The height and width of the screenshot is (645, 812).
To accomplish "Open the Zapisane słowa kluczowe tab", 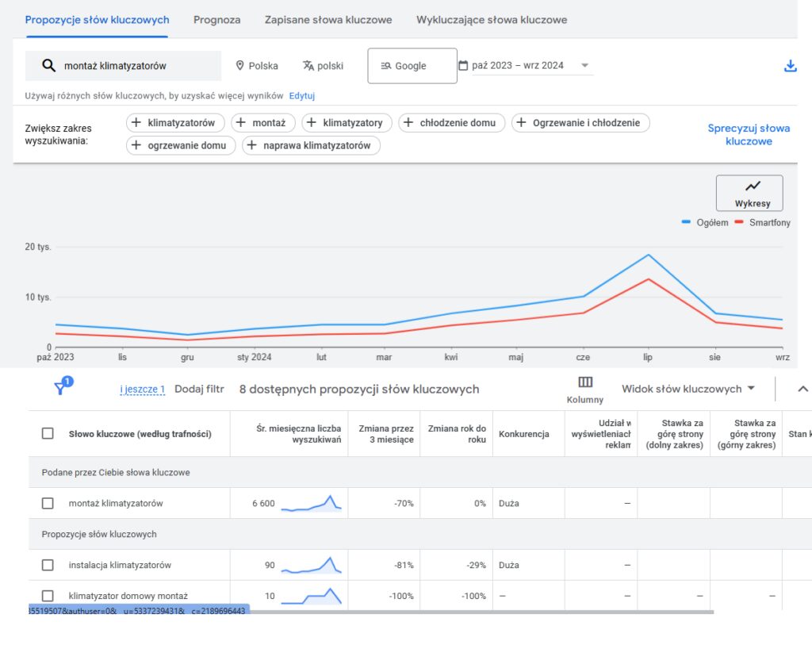I will coord(328,20).
